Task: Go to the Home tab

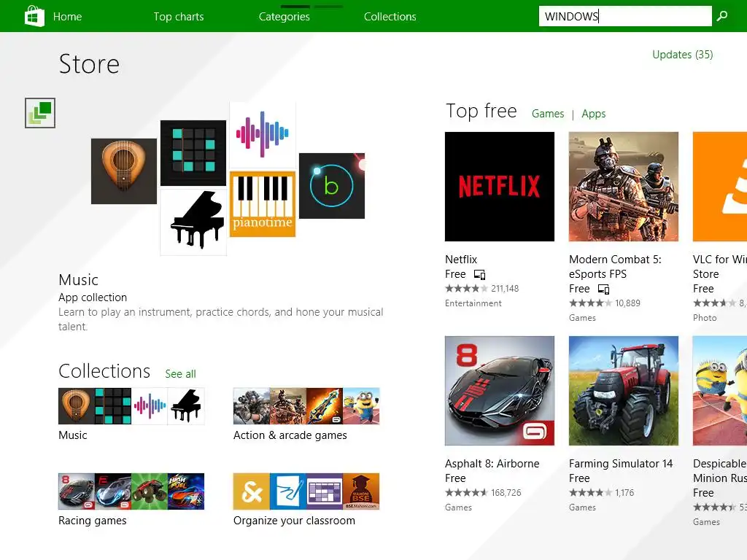Action: [x=67, y=17]
